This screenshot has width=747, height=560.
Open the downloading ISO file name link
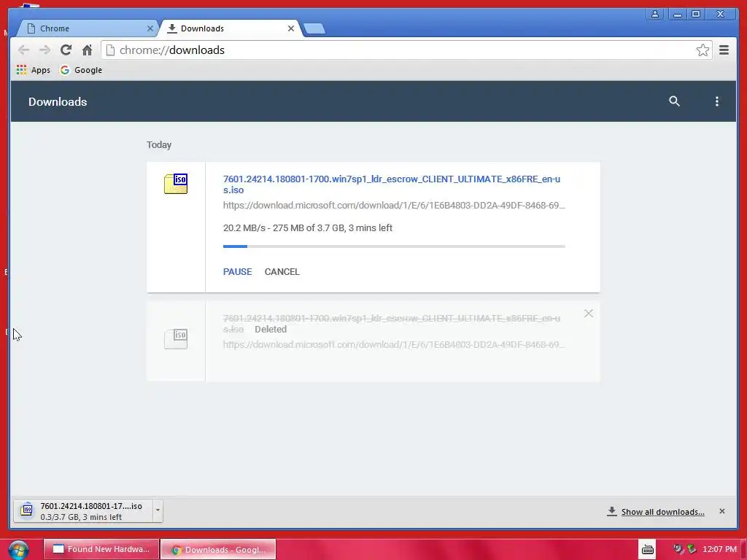(x=392, y=184)
